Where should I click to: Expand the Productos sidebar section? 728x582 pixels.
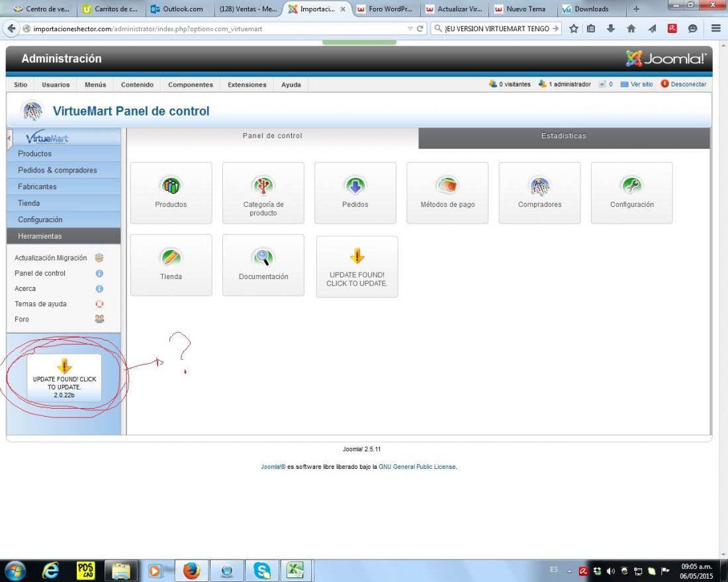[x=64, y=153]
